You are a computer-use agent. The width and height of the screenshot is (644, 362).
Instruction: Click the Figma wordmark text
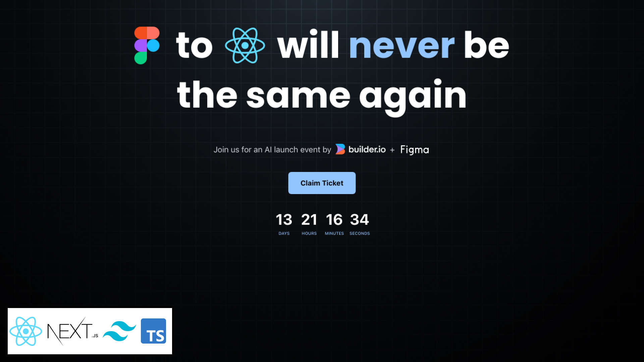(x=415, y=149)
